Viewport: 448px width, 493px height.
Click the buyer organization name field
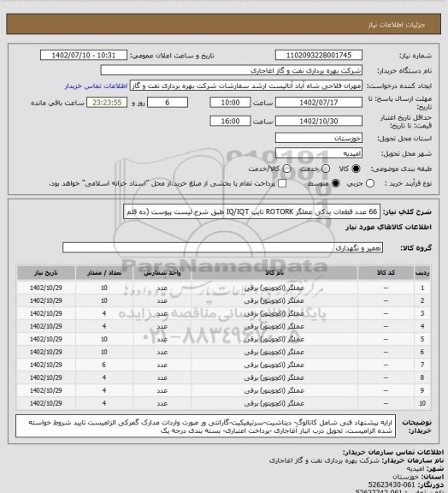coord(231,70)
